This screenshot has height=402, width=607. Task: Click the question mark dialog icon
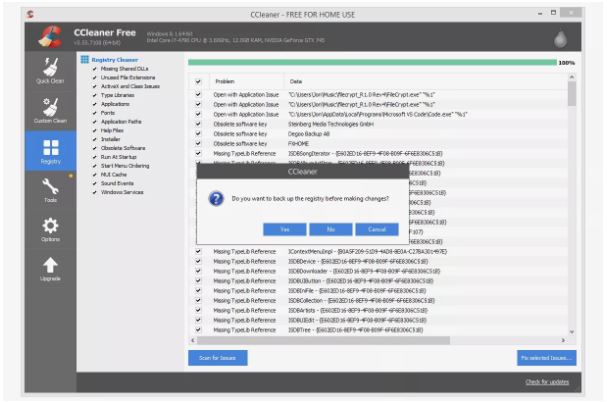[x=216, y=199]
